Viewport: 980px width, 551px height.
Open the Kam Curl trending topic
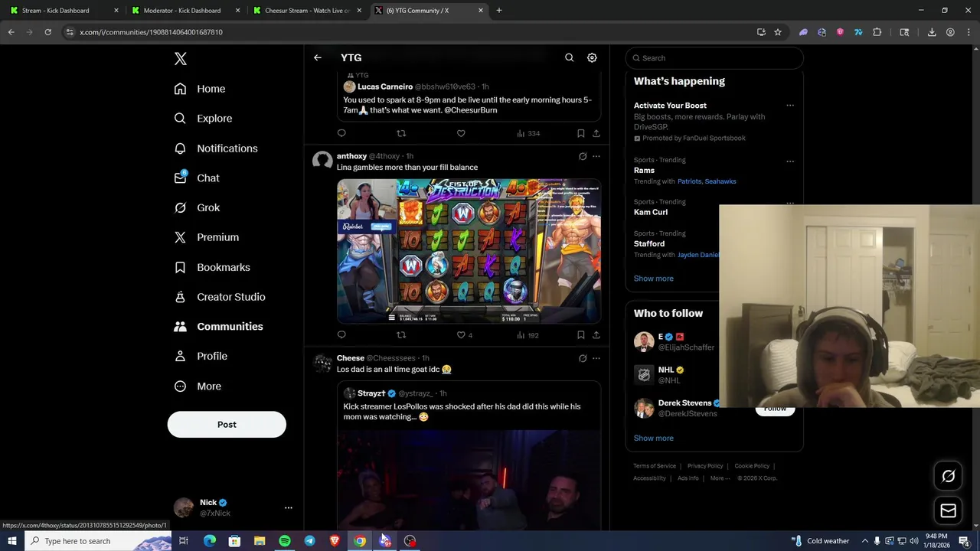coord(651,212)
